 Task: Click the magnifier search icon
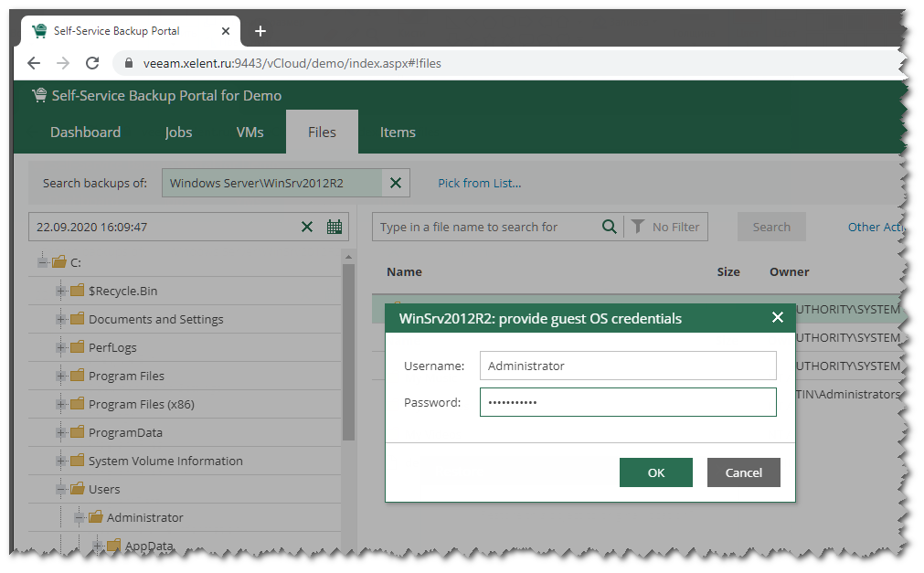click(610, 227)
